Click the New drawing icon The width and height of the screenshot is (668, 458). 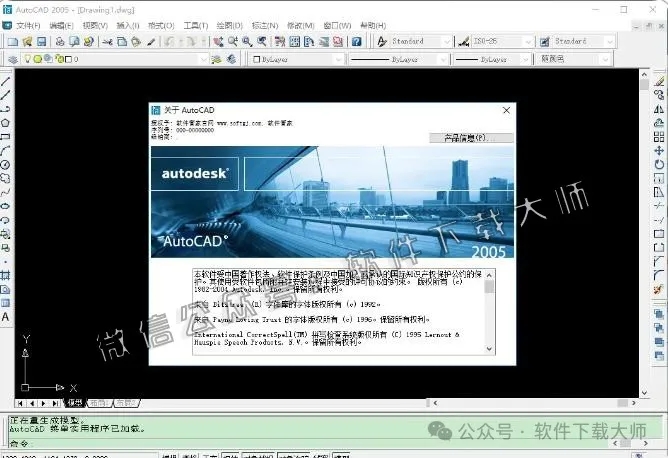[13, 41]
